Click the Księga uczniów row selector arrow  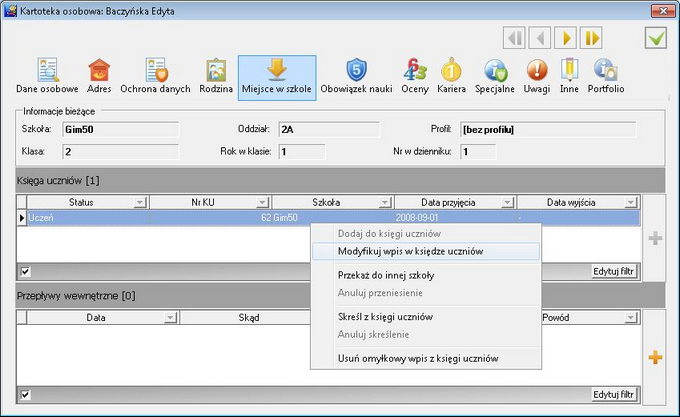[22, 218]
